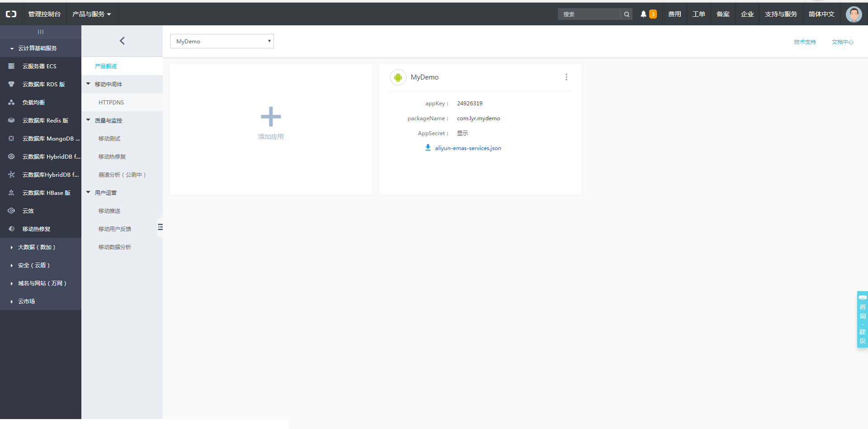Viewport: 868px width, 429px height.
Task: Click the 添加应用 label
Action: [x=271, y=137]
